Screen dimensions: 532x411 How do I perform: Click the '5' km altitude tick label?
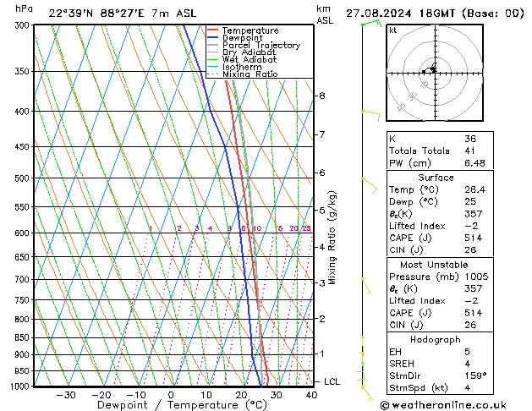coord(322,211)
